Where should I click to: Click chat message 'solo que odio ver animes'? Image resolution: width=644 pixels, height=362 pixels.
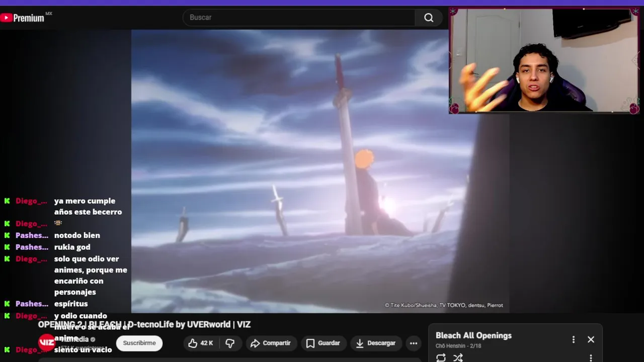point(91,276)
